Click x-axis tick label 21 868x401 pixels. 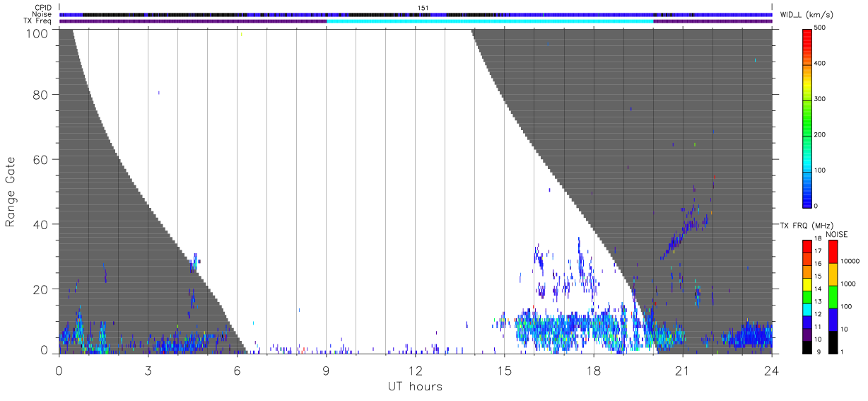click(682, 370)
